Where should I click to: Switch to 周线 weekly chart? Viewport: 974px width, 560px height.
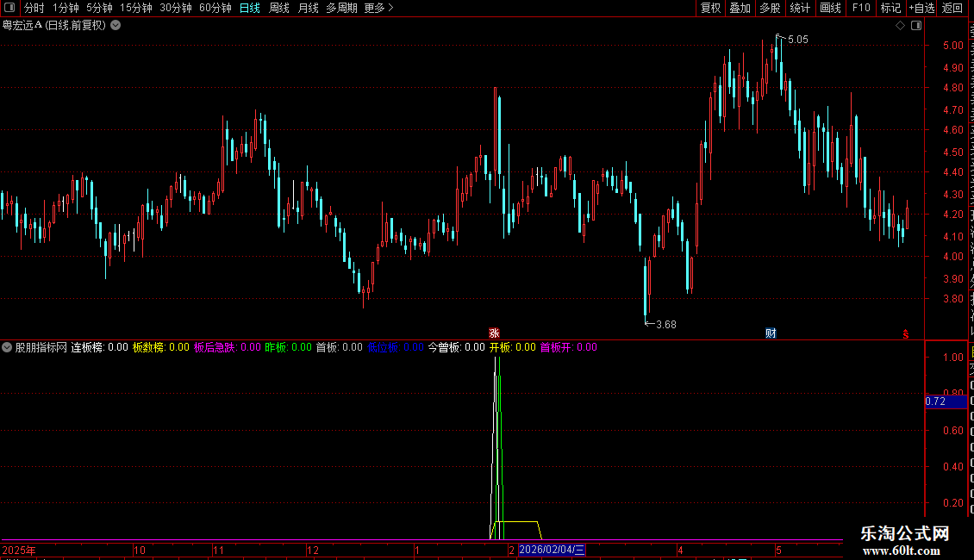tap(279, 8)
